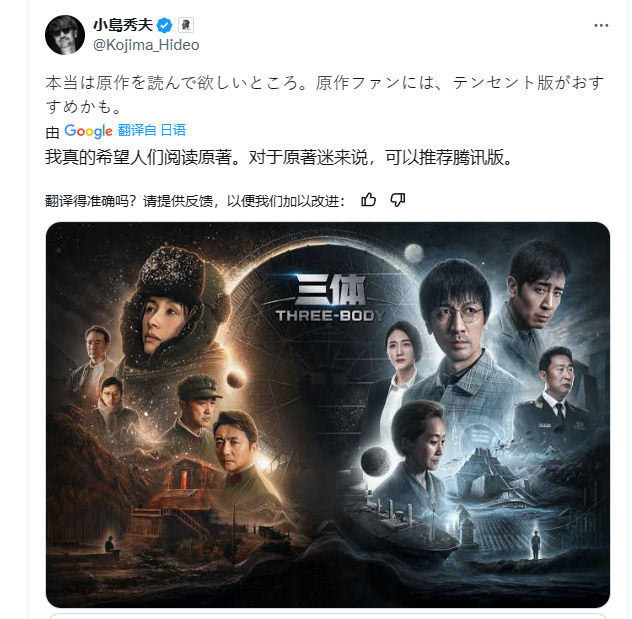Click the original Japanese tweet text
Viewport: 632px width, 619px height.
pyautogui.click(x=325, y=95)
